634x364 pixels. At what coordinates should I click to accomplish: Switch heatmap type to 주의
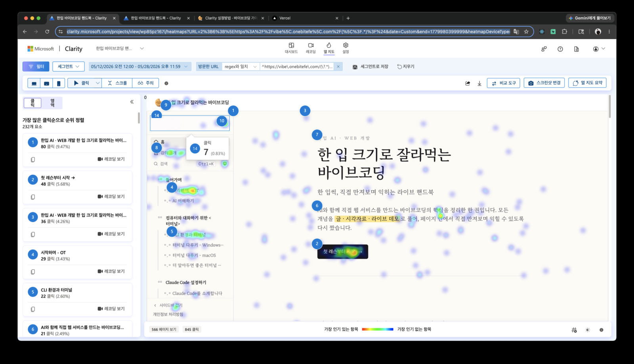146,83
